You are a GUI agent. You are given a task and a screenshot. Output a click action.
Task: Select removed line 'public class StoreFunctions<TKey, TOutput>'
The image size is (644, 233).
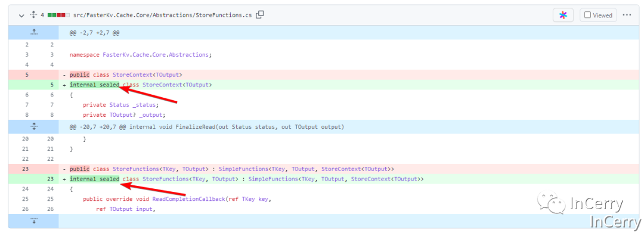[x=231, y=169]
